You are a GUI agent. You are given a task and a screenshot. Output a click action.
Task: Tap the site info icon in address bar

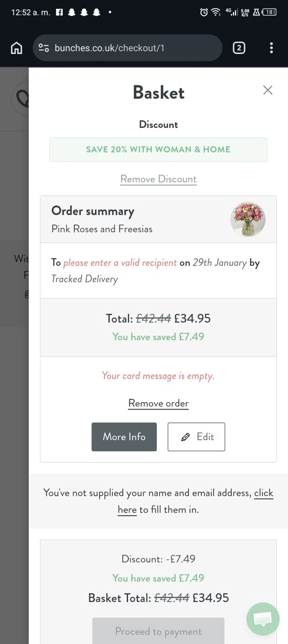tap(44, 48)
